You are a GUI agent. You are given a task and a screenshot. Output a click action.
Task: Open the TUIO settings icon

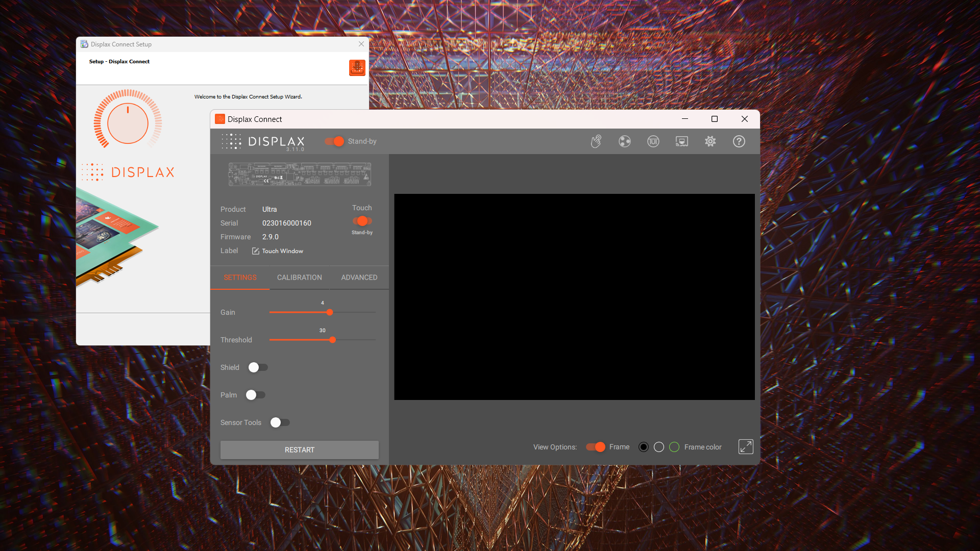653,141
